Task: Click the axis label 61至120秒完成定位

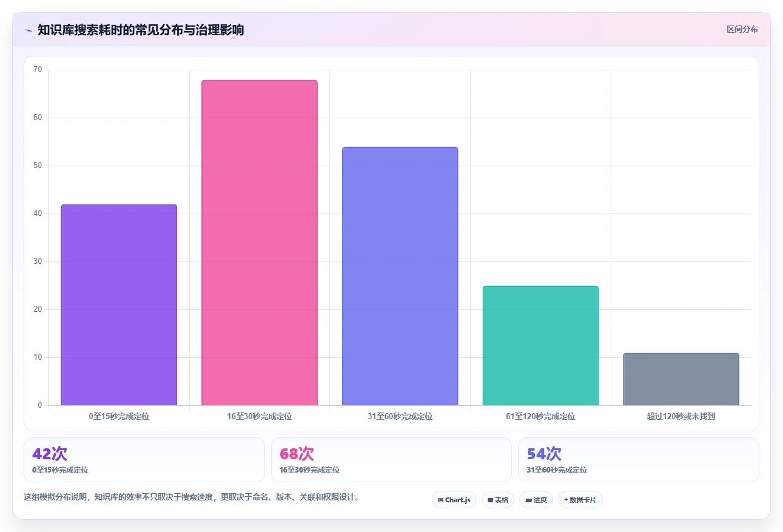Action: click(540, 417)
